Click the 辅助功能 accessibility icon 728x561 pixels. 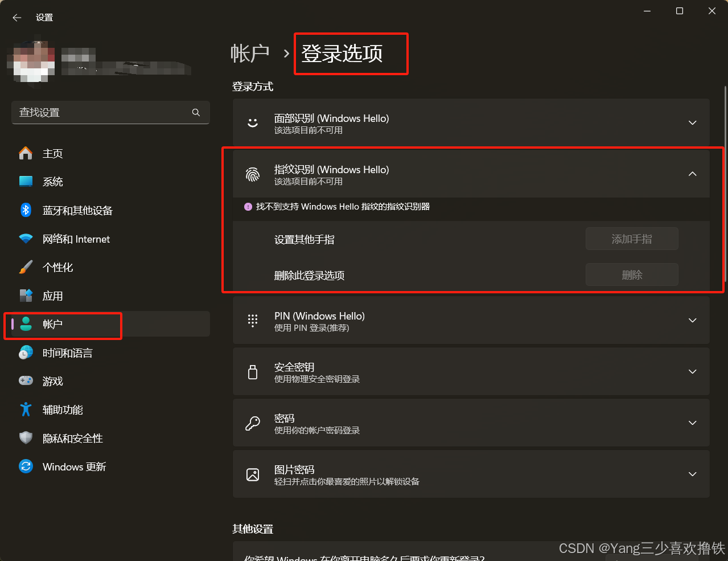(x=26, y=410)
